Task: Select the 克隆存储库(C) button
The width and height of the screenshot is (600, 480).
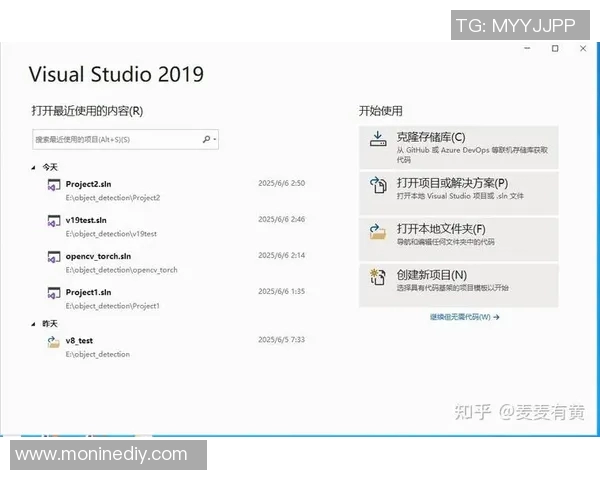Action: click(x=458, y=147)
